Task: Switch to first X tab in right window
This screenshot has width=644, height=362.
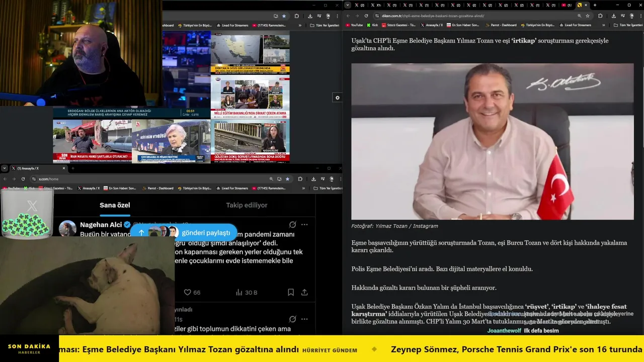Action: coord(360,5)
